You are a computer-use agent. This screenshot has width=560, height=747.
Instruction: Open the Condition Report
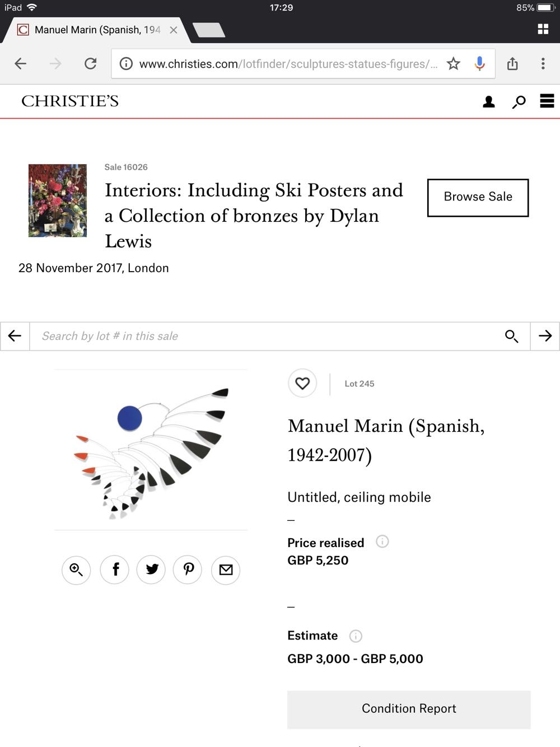(409, 709)
